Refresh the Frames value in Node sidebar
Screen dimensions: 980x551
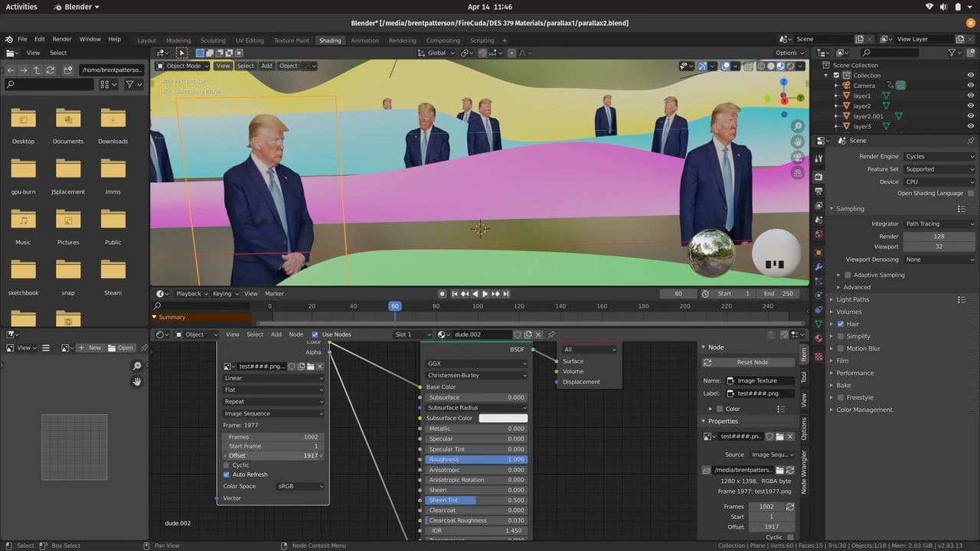point(790,507)
